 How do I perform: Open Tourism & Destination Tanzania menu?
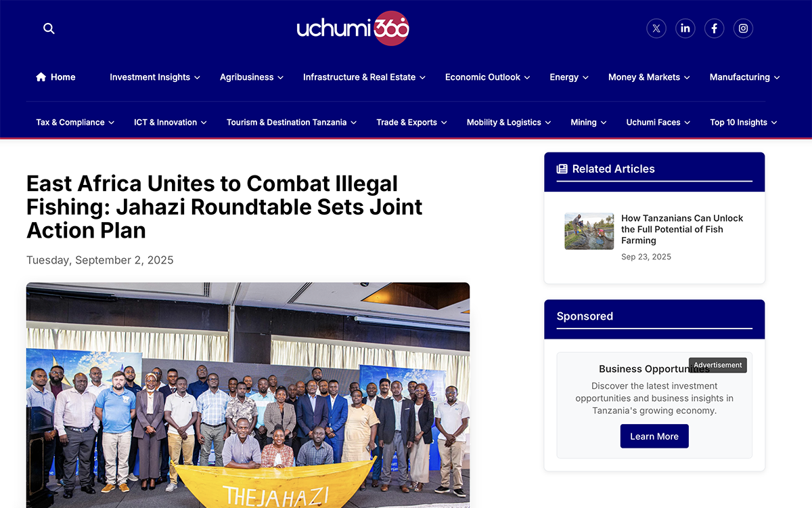pos(292,123)
